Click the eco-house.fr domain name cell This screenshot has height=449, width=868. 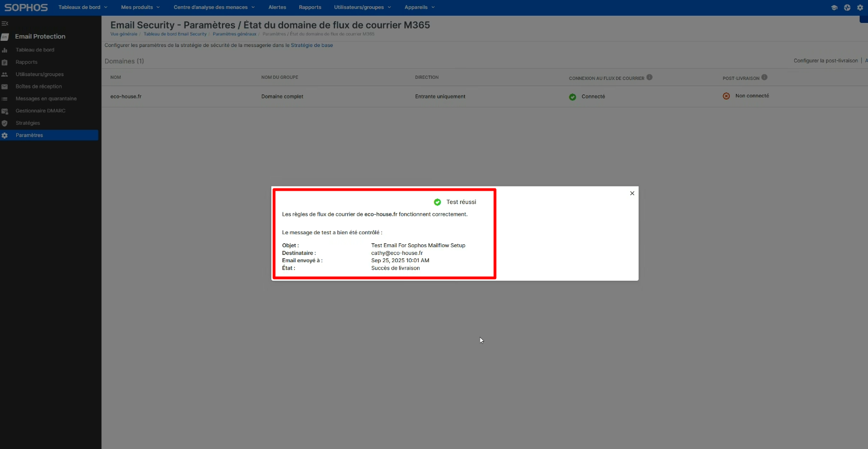[x=126, y=97]
